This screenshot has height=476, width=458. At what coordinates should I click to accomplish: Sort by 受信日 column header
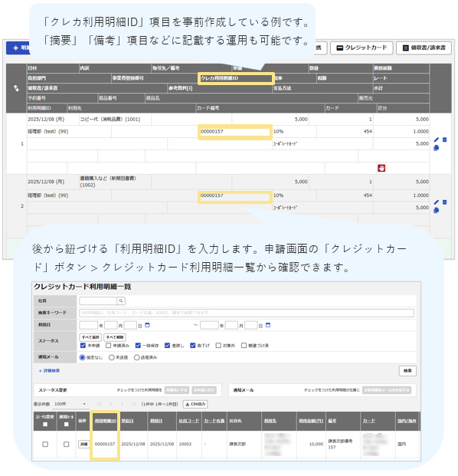point(127,421)
